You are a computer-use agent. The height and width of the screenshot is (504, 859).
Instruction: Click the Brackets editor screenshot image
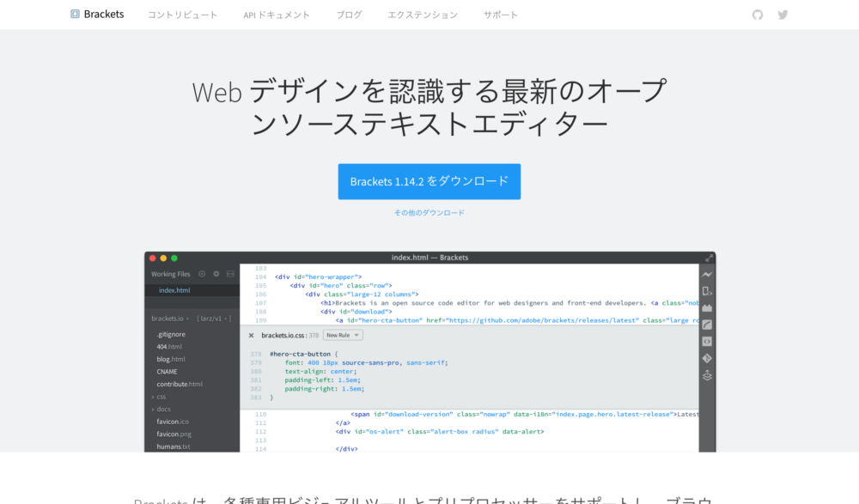tap(430, 352)
